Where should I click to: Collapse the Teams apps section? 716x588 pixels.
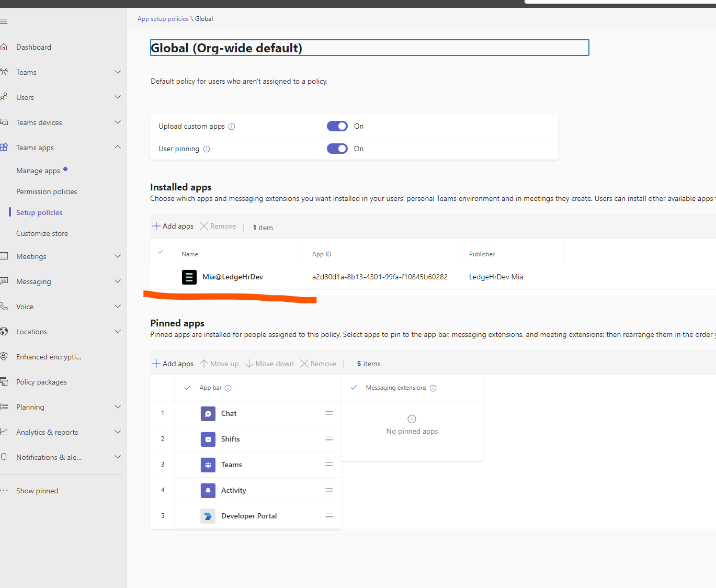click(118, 147)
